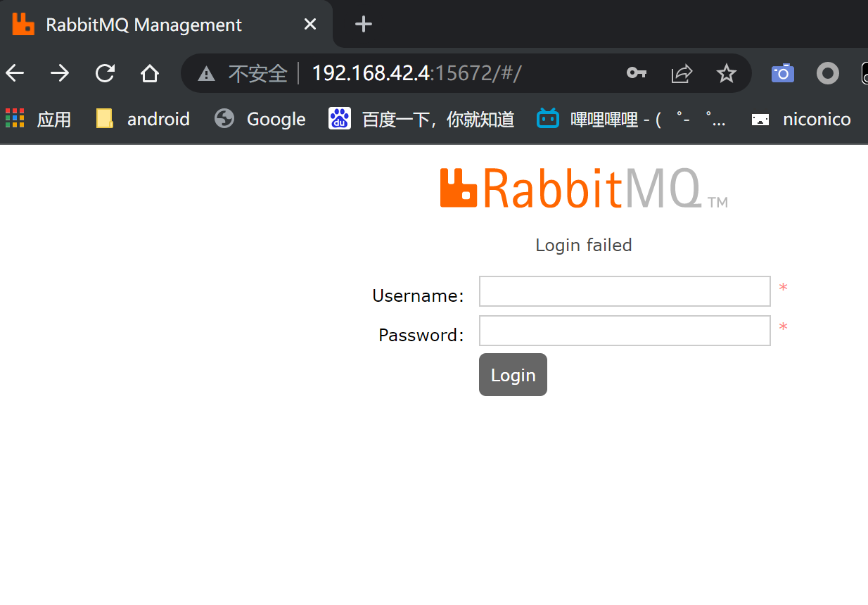The image size is (868, 605).
Task: Bookmark this page with the star icon
Action: 726,73
